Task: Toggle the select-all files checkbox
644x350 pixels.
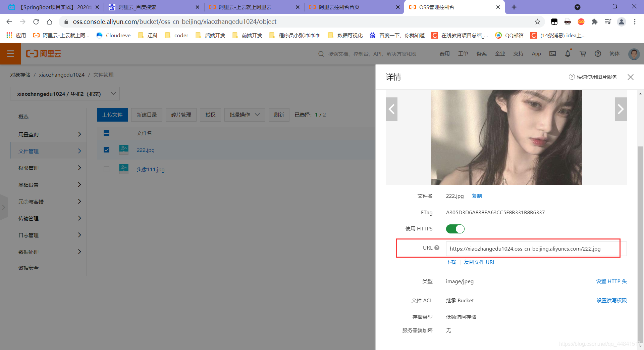Action: point(106,133)
